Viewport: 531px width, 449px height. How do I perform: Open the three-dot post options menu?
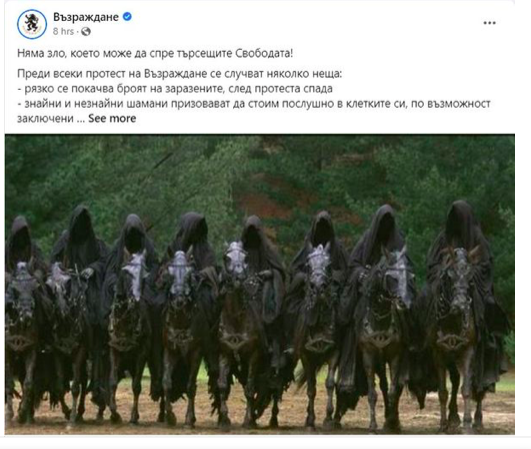pos(489,23)
